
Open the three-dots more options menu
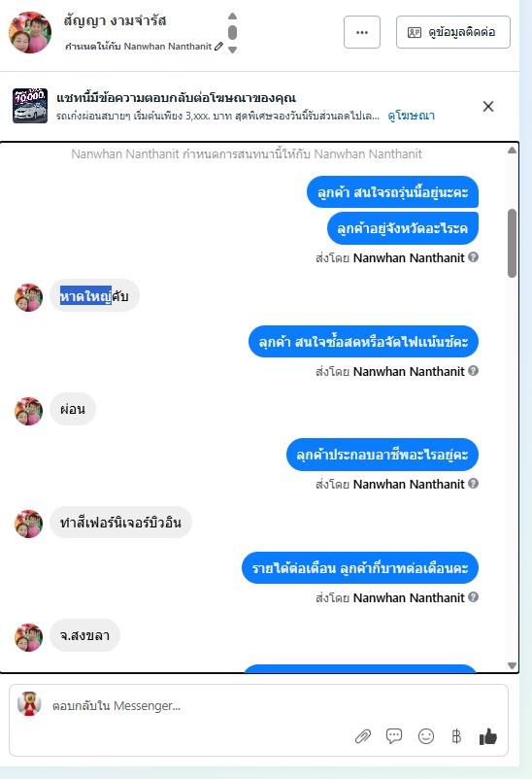[x=362, y=32]
